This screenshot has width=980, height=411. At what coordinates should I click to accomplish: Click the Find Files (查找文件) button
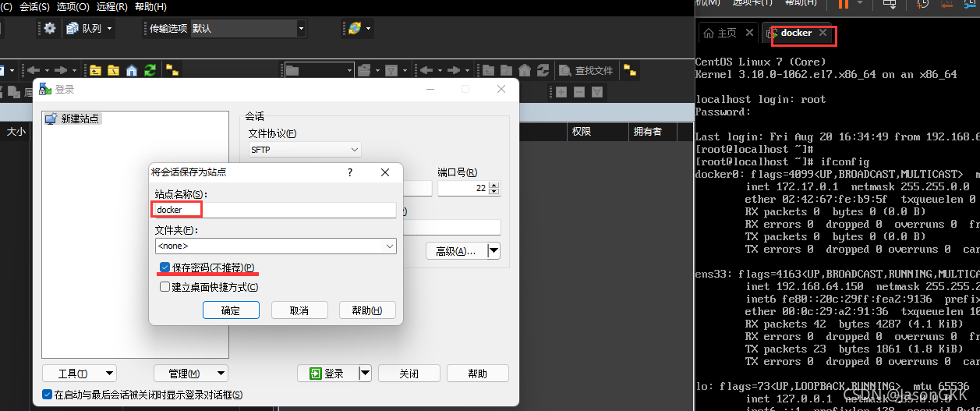point(586,70)
